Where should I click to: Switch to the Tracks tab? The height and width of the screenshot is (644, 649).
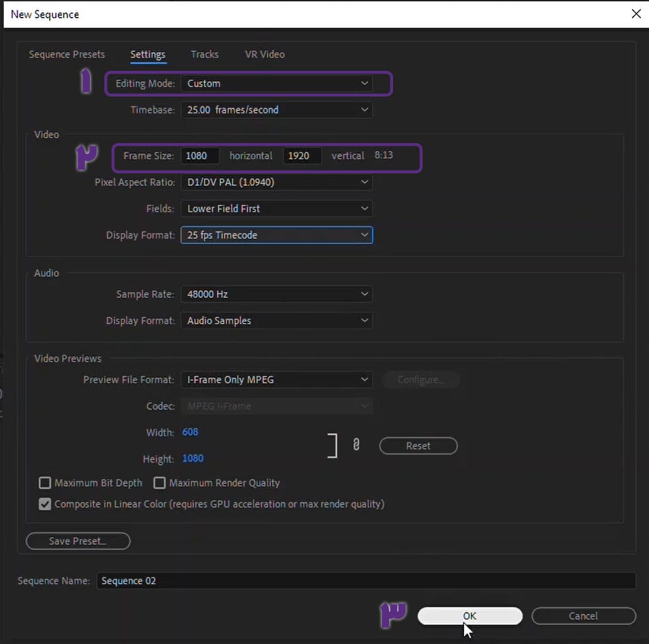(205, 54)
